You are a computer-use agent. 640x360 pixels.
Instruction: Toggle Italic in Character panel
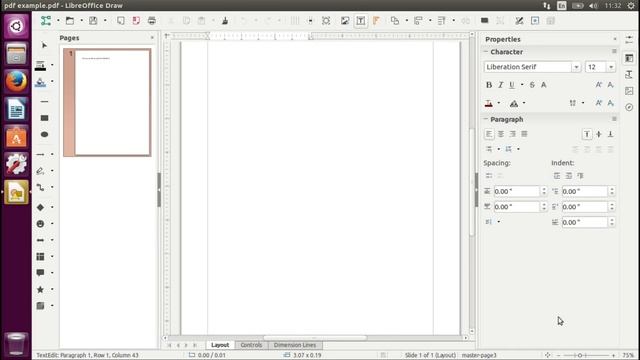500,85
